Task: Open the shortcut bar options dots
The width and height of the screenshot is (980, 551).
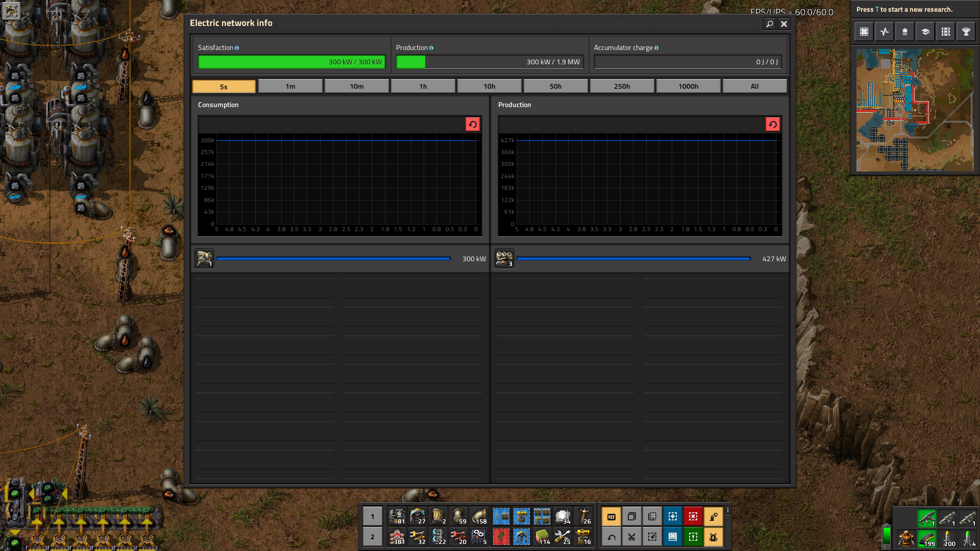Action: point(728,510)
